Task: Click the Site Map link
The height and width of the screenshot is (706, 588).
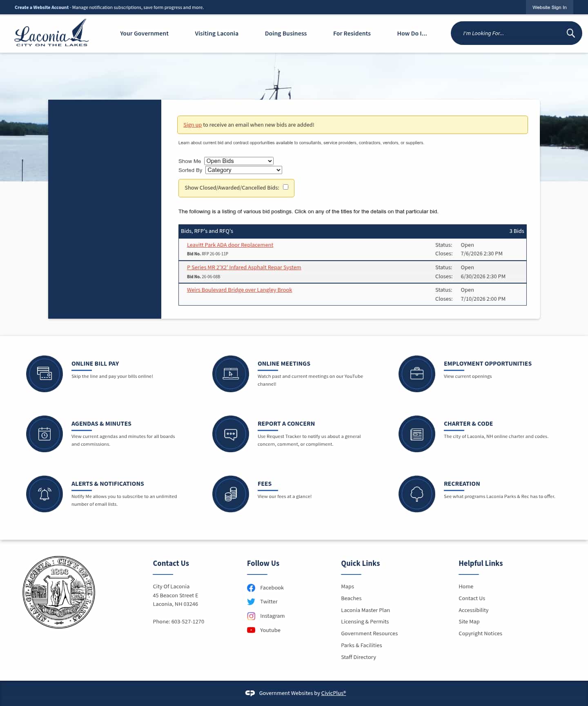Action: 469,621
